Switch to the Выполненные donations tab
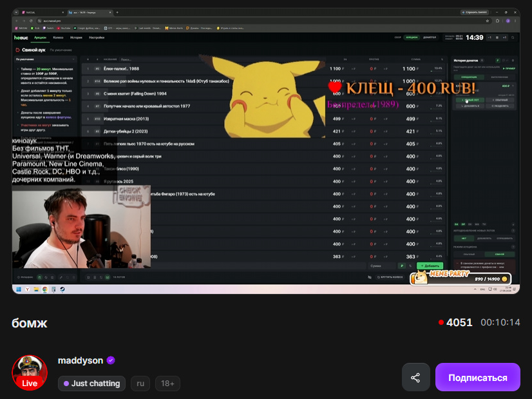 [x=499, y=77]
